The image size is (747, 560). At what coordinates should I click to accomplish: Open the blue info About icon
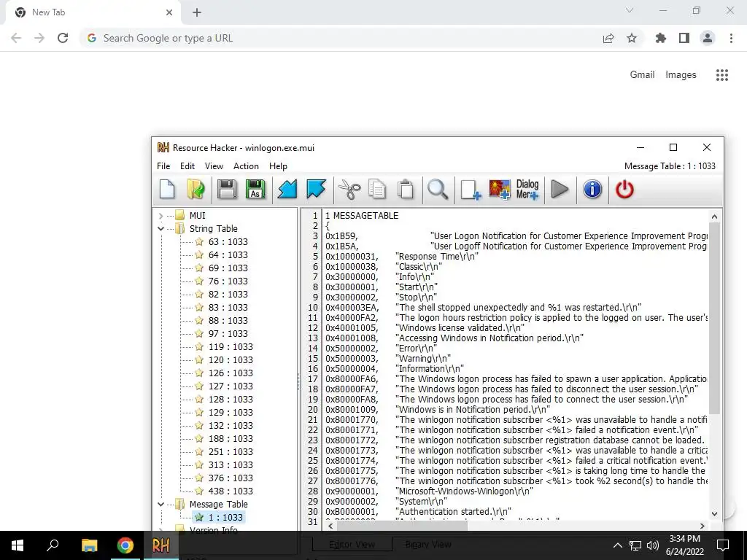592,190
